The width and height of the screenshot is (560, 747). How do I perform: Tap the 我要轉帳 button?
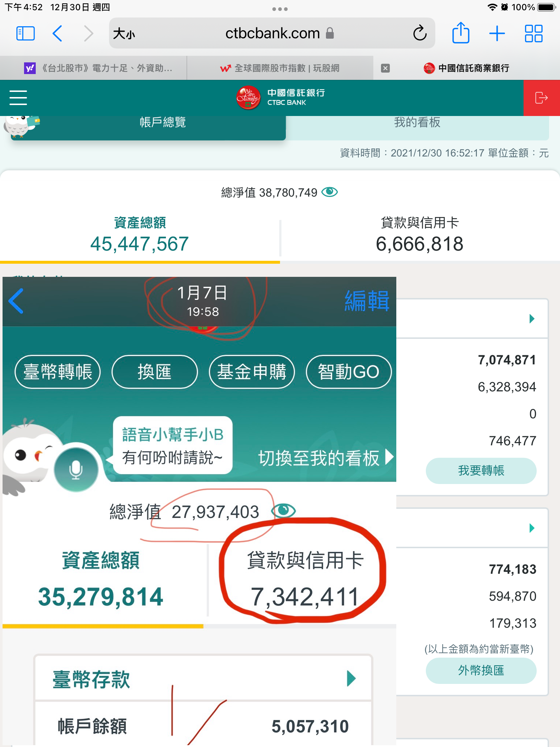(x=481, y=471)
